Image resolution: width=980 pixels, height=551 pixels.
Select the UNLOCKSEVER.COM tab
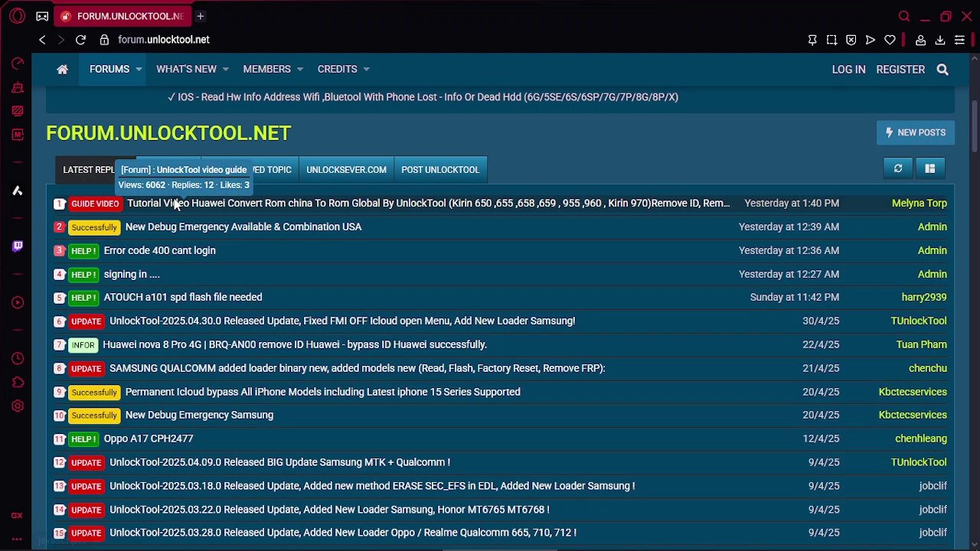click(x=346, y=170)
